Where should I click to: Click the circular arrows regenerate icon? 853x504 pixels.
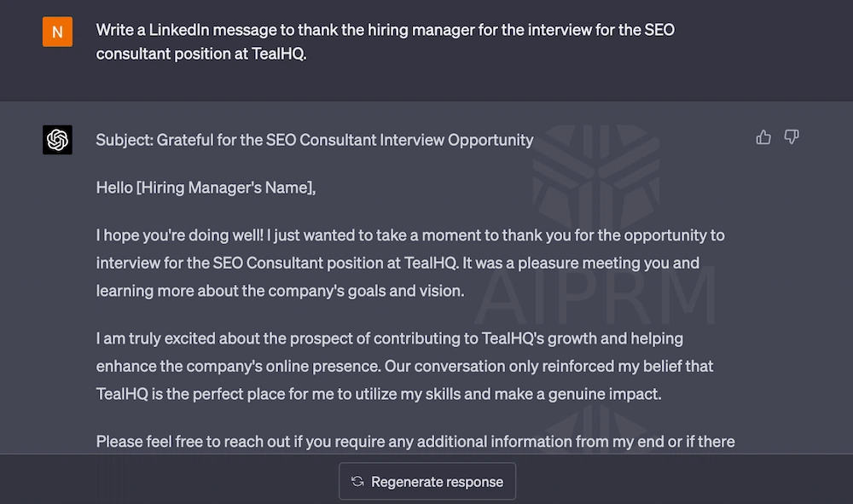point(357,481)
